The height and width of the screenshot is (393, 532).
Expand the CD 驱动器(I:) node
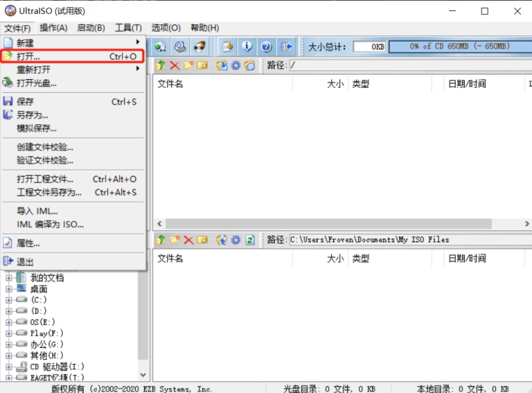[x=9, y=367]
